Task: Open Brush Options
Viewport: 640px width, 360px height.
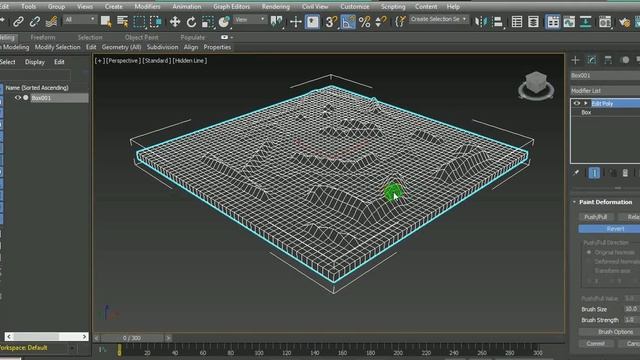Action: coord(610,332)
